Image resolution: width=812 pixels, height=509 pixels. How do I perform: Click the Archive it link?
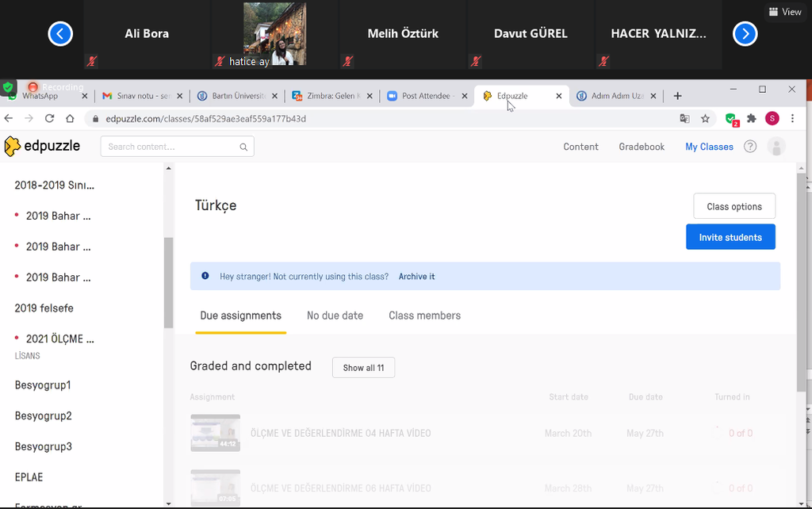[416, 277]
